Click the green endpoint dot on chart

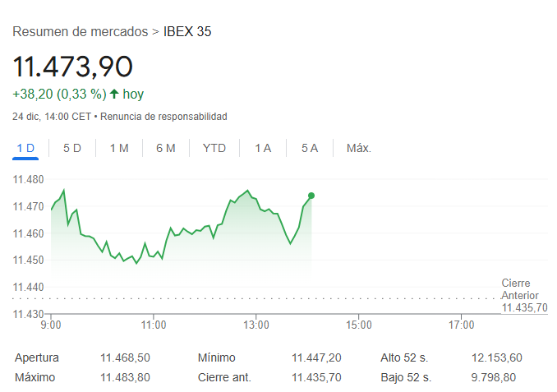[311, 196]
